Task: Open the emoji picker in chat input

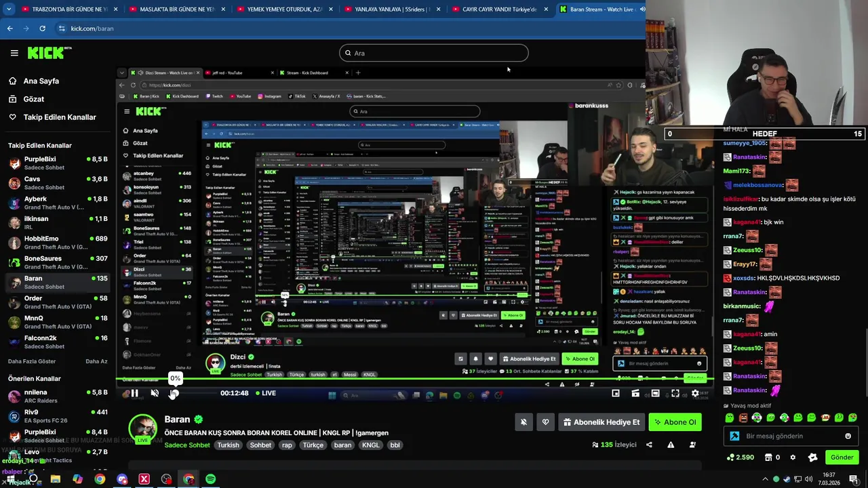Action: 848,436
